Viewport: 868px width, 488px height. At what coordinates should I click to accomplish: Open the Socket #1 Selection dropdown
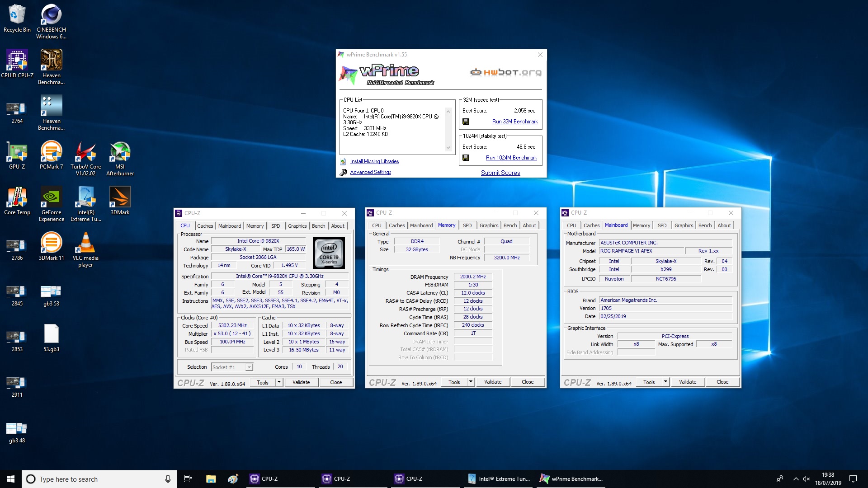pos(232,367)
